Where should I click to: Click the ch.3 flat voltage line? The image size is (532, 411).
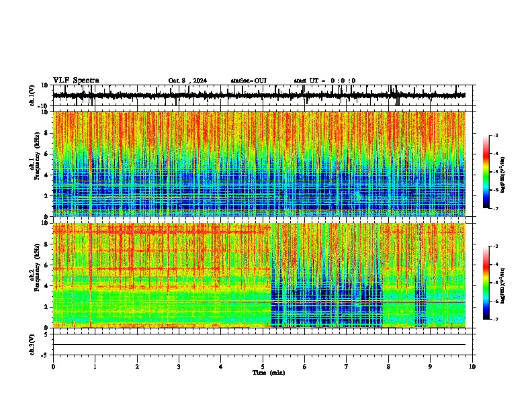coord(259,345)
